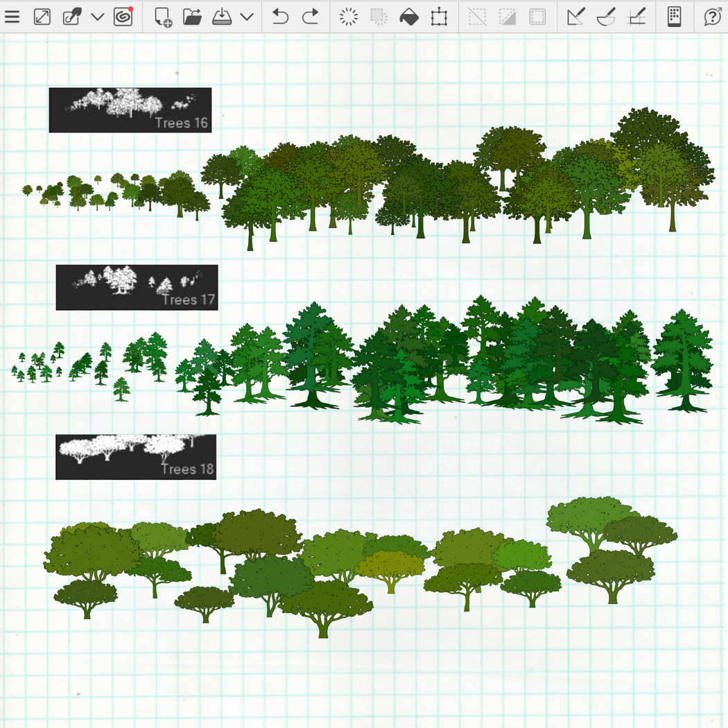Open the help support question icon
The width and height of the screenshot is (728, 728).
coord(712,17)
